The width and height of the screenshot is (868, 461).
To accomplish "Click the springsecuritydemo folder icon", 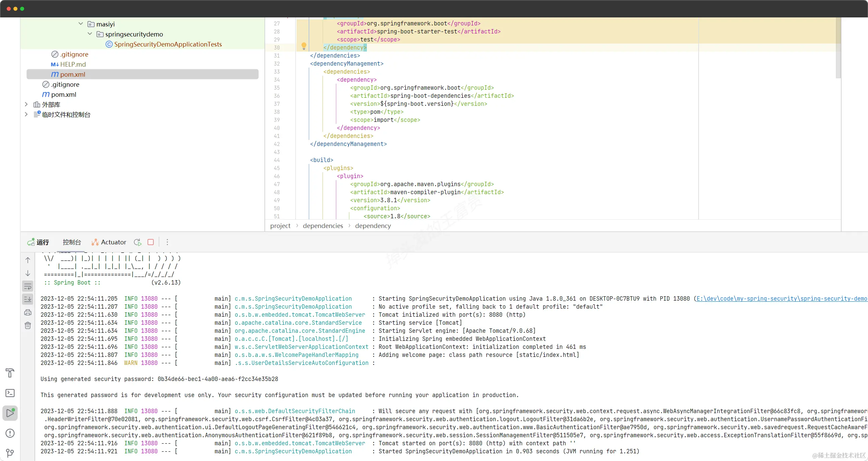I will coord(100,34).
